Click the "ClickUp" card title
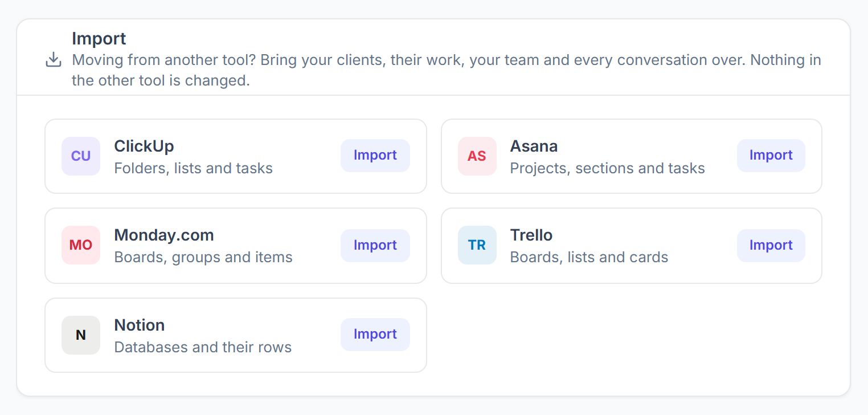This screenshot has height=415, width=868. click(144, 146)
